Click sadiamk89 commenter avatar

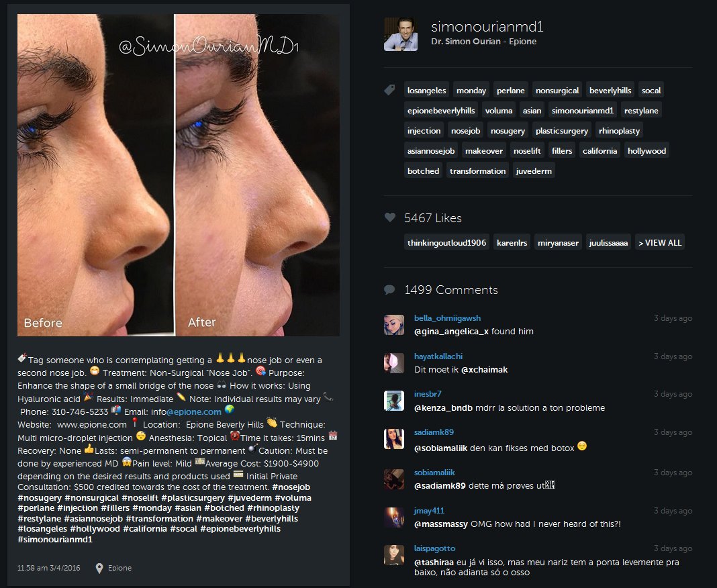[393, 439]
